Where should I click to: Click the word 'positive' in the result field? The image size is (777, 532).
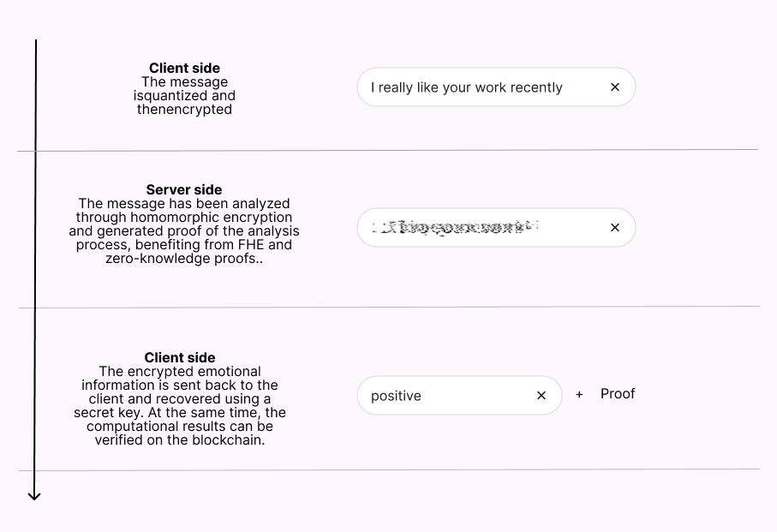396,396
